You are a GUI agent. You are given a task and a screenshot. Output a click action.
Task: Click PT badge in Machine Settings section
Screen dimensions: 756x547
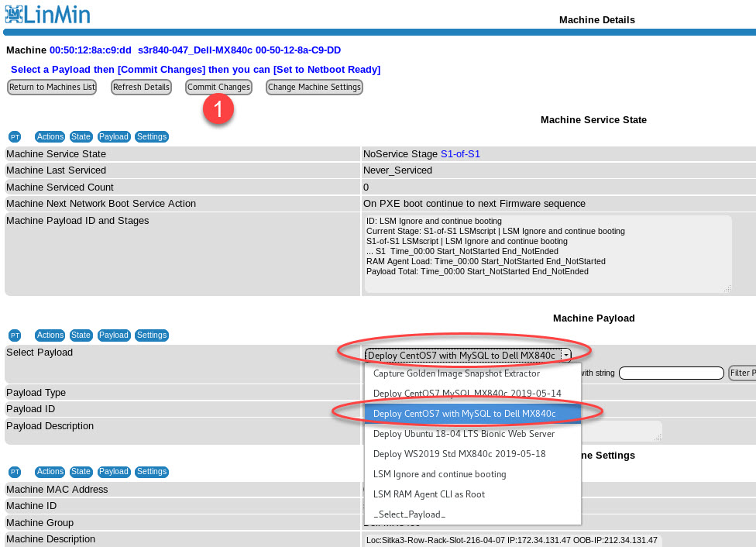(x=15, y=472)
